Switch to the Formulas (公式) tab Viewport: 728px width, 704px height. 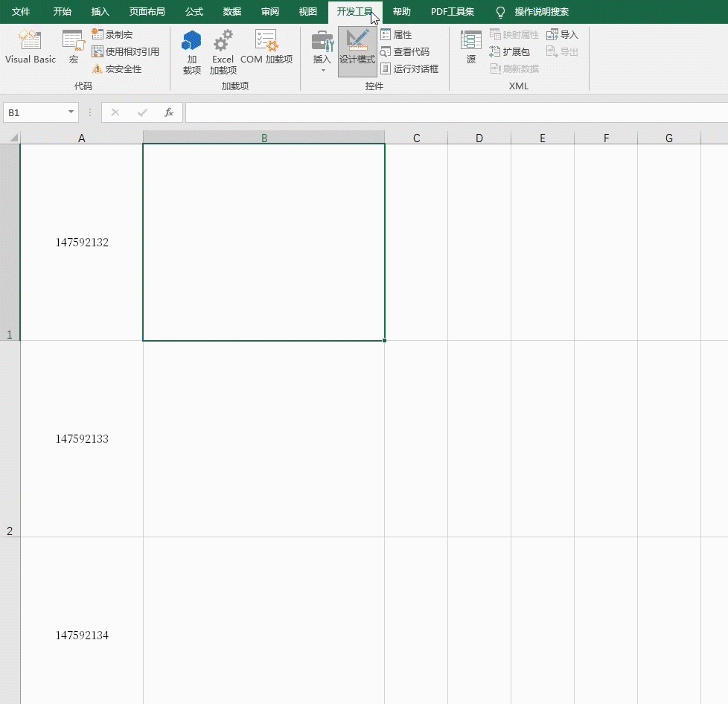194,12
